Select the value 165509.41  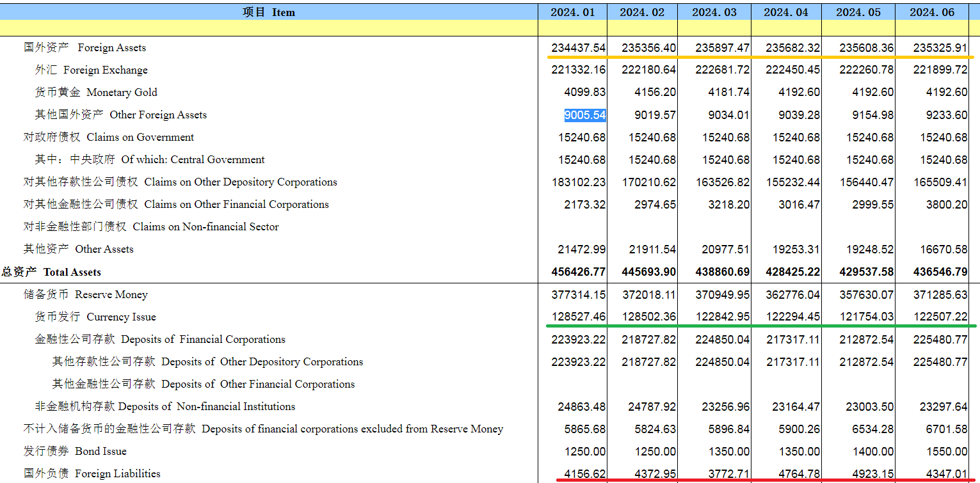940,182
